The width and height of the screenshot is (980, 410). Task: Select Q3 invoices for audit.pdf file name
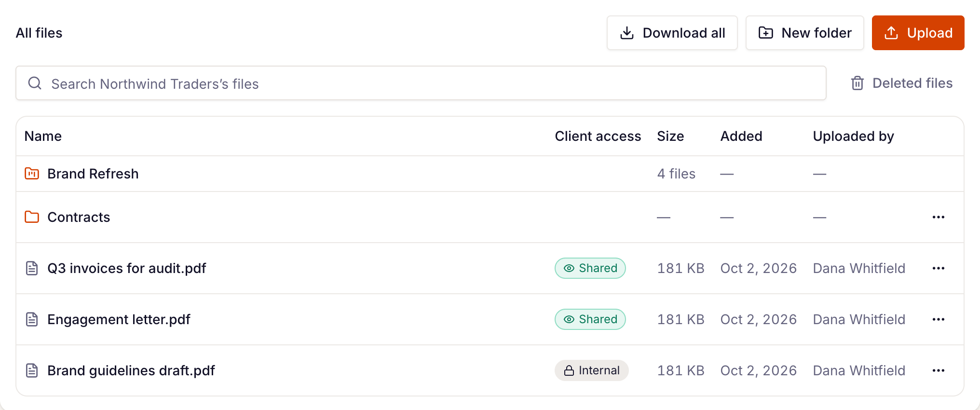click(127, 268)
